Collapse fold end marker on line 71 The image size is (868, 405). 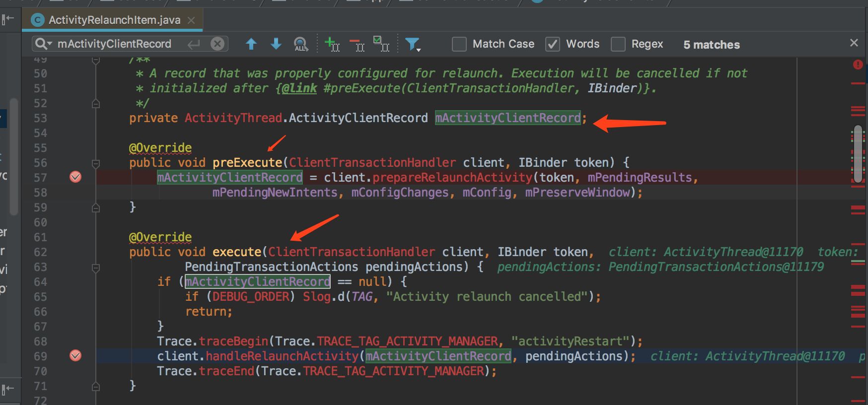(x=96, y=387)
